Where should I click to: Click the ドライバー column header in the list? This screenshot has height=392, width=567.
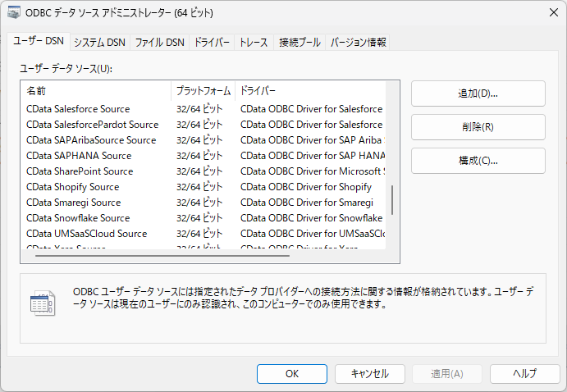click(x=310, y=91)
